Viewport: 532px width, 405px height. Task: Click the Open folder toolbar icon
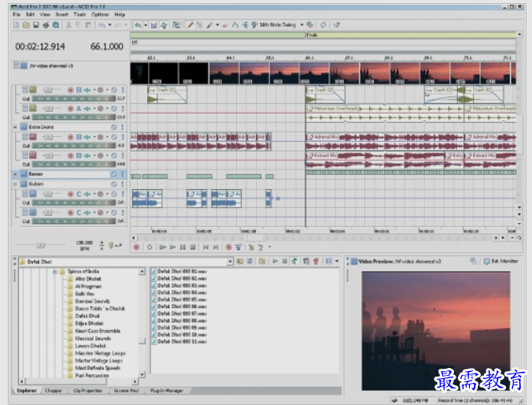coord(24,24)
